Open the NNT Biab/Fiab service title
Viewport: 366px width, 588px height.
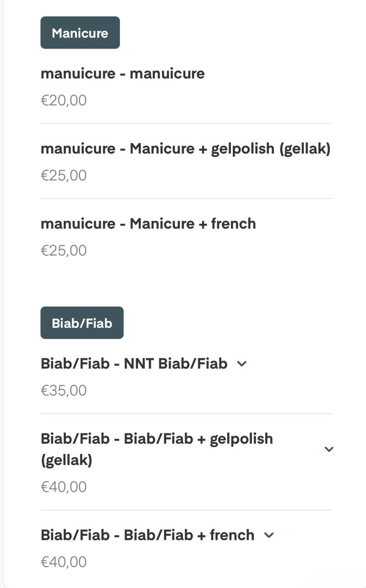click(x=134, y=363)
